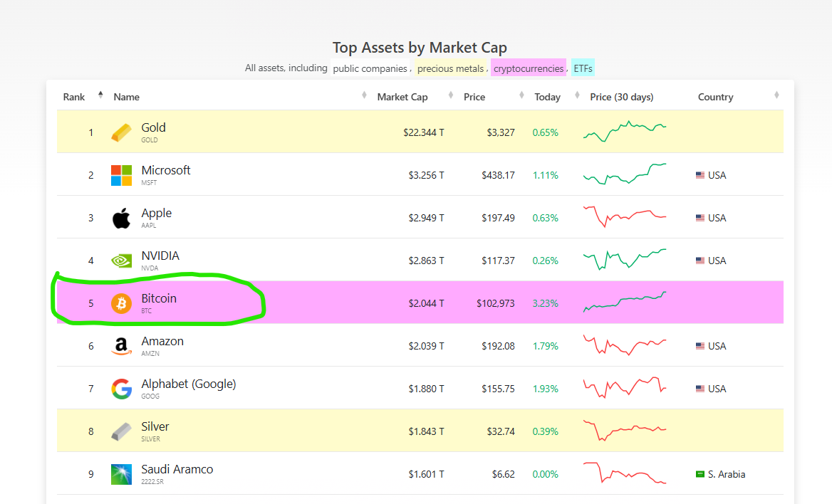
Task: Click the USA flag in NVIDIA row
Action: 700,261
